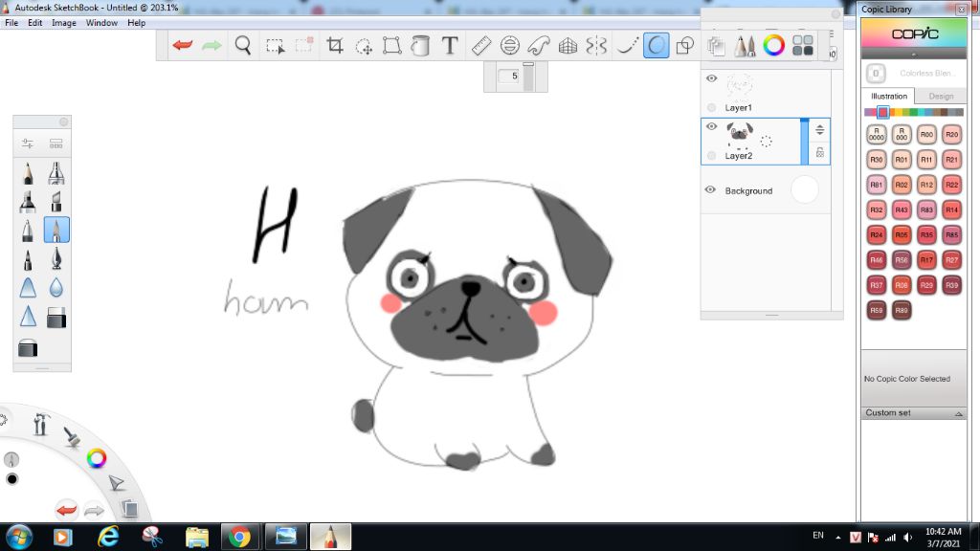Screen dimensions: 980x551
Task: Select Layer1 thumbnail
Action: pyautogui.click(x=740, y=85)
